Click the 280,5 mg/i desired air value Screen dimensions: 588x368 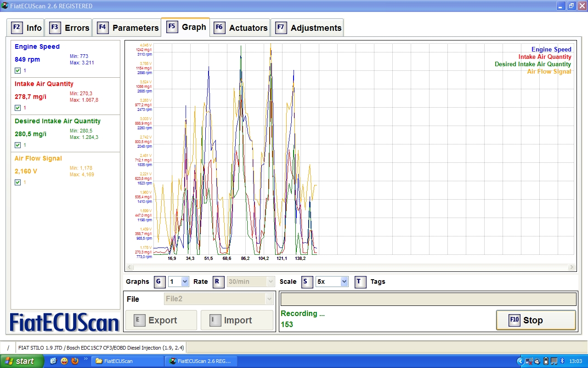pos(30,134)
